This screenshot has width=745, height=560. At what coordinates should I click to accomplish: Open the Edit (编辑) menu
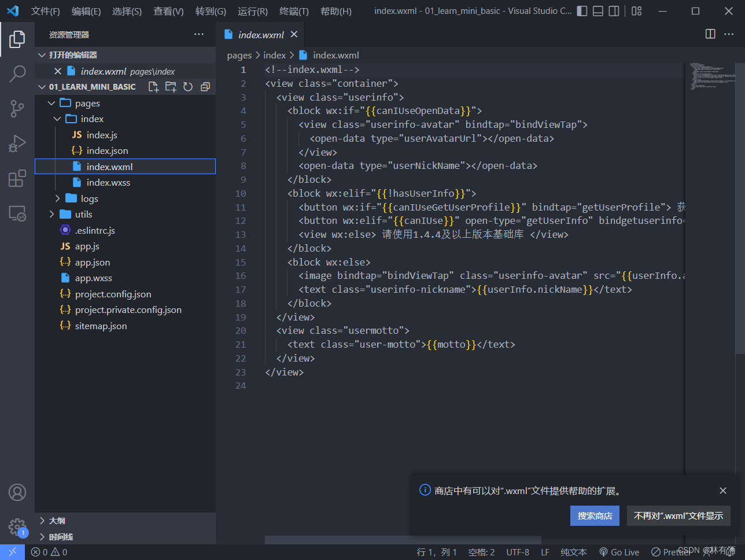tap(86, 11)
